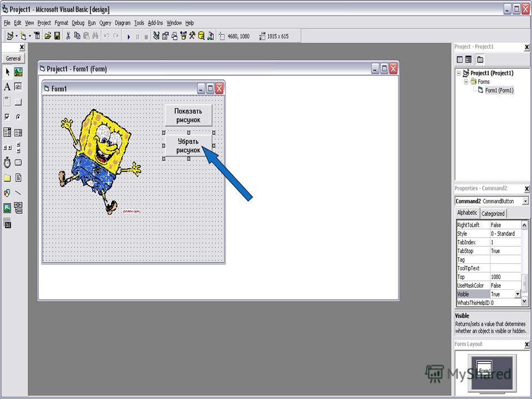Click the General toolbox tab button

(13, 58)
